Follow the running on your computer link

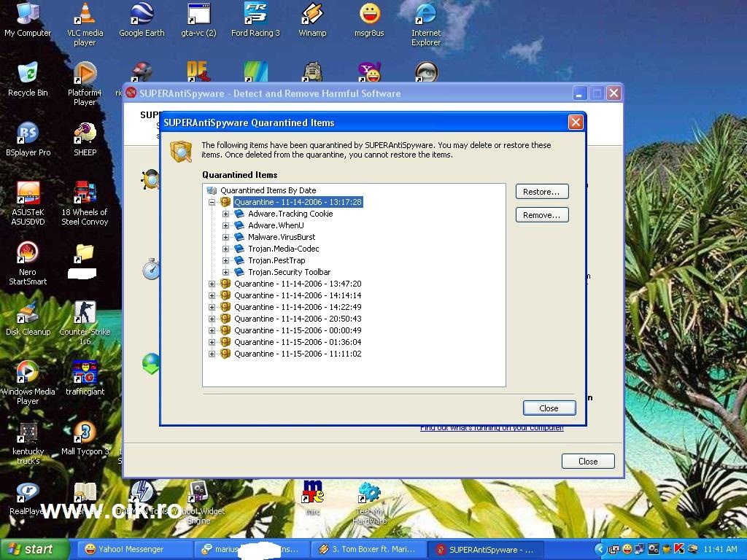(x=492, y=427)
